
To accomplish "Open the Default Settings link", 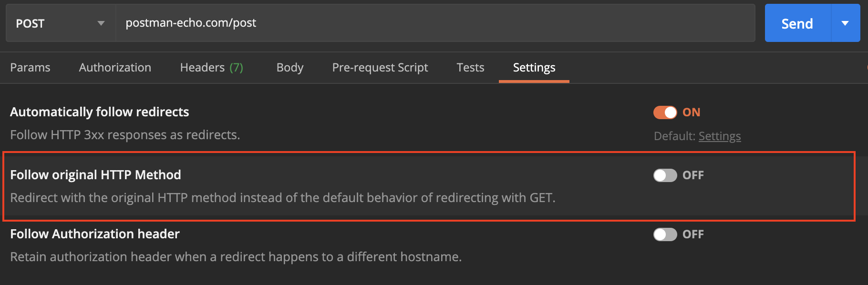I will coord(720,136).
